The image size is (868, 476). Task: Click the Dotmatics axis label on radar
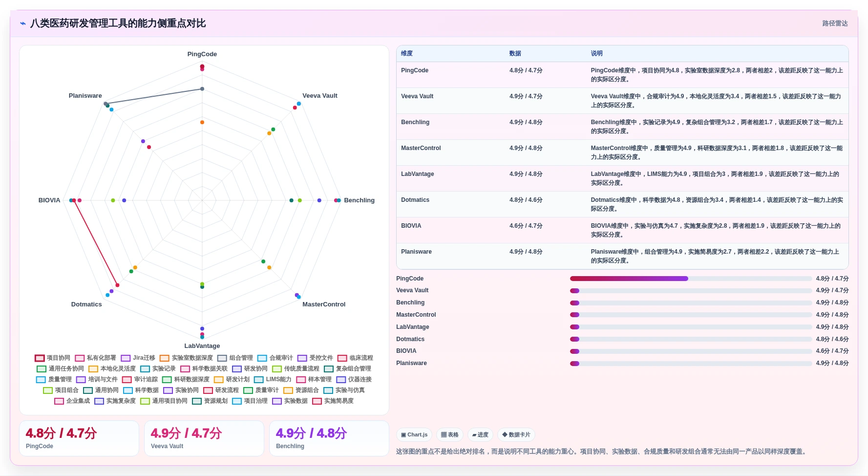tap(86, 304)
